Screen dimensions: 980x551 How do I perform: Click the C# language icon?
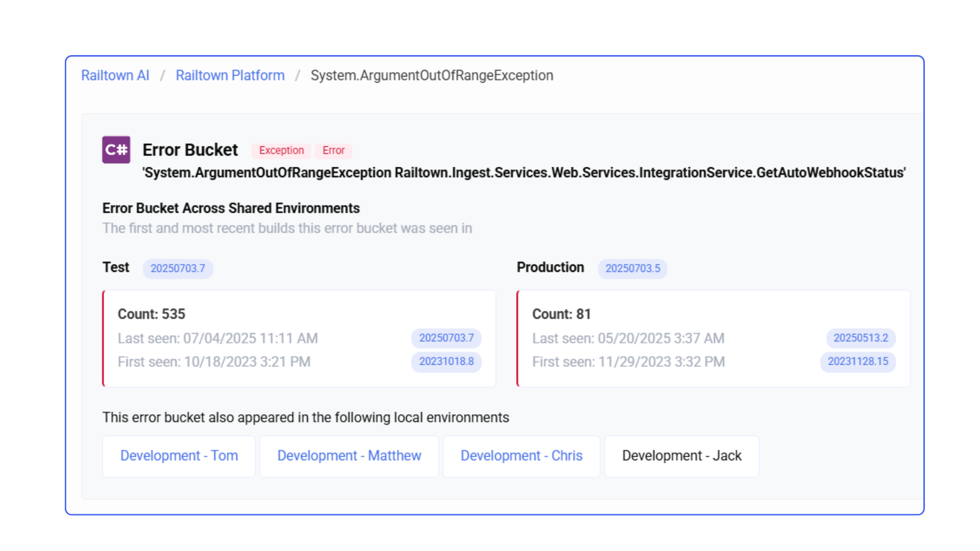click(116, 149)
